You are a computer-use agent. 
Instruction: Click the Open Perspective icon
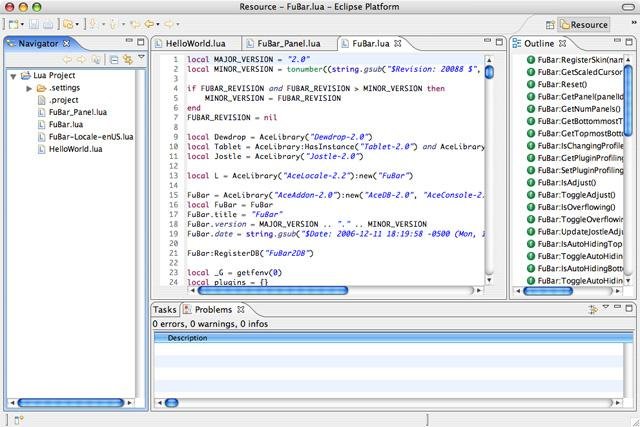(x=550, y=25)
